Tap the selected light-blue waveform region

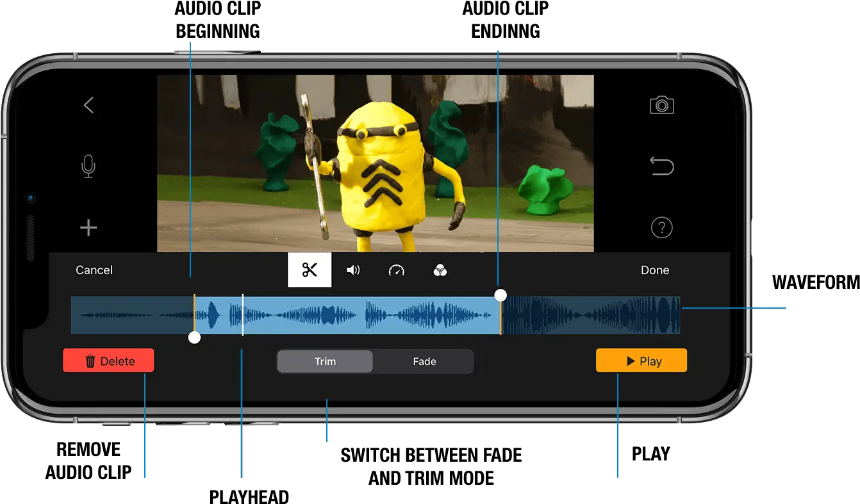click(347, 315)
